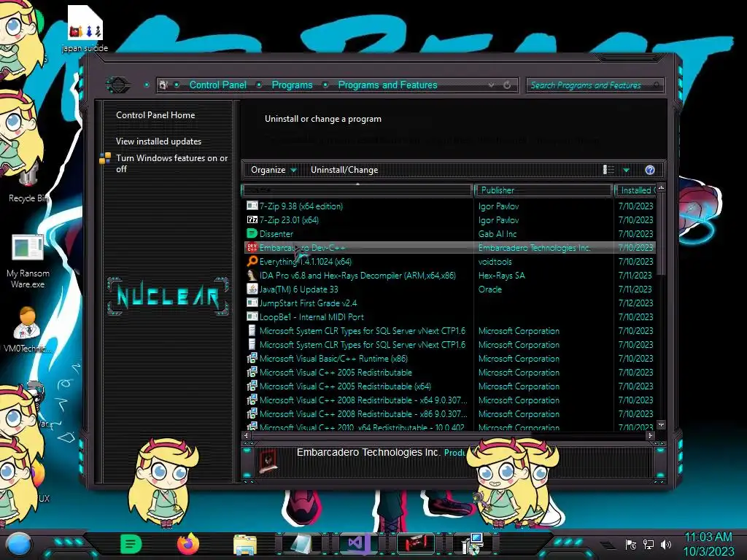Change the view layout icon

click(x=609, y=170)
